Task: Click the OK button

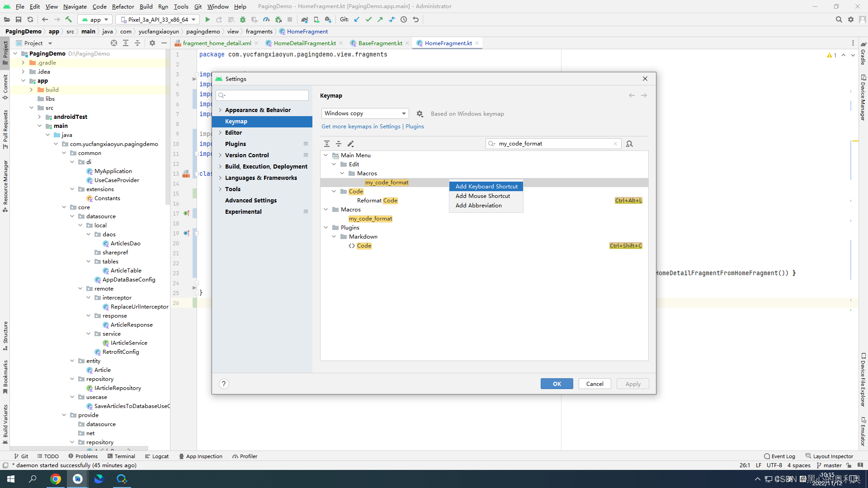Action: point(557,384)
